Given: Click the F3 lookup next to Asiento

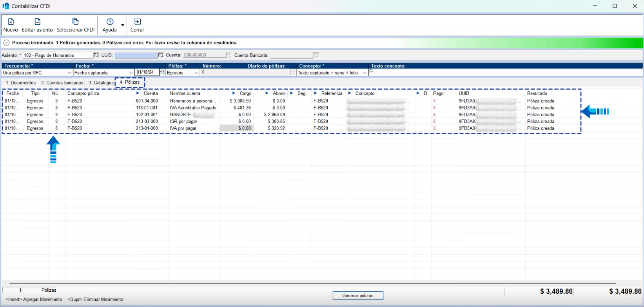Looking at the screenshot, I should point(96,55).
